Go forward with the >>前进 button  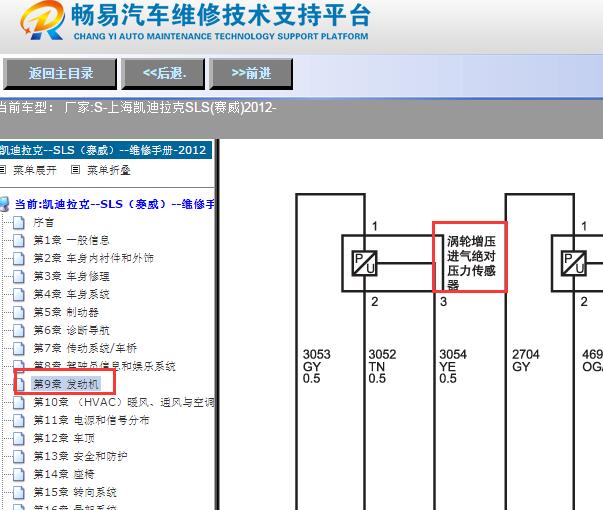251,74
